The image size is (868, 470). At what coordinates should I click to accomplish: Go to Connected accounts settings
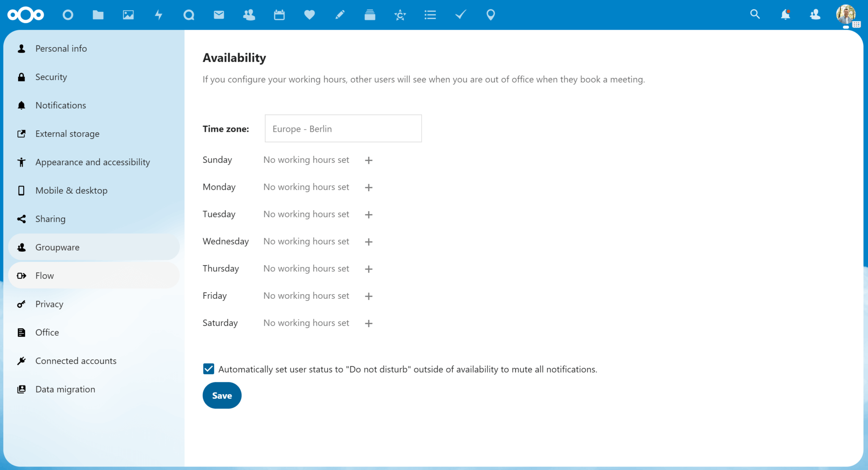point(76,361)
